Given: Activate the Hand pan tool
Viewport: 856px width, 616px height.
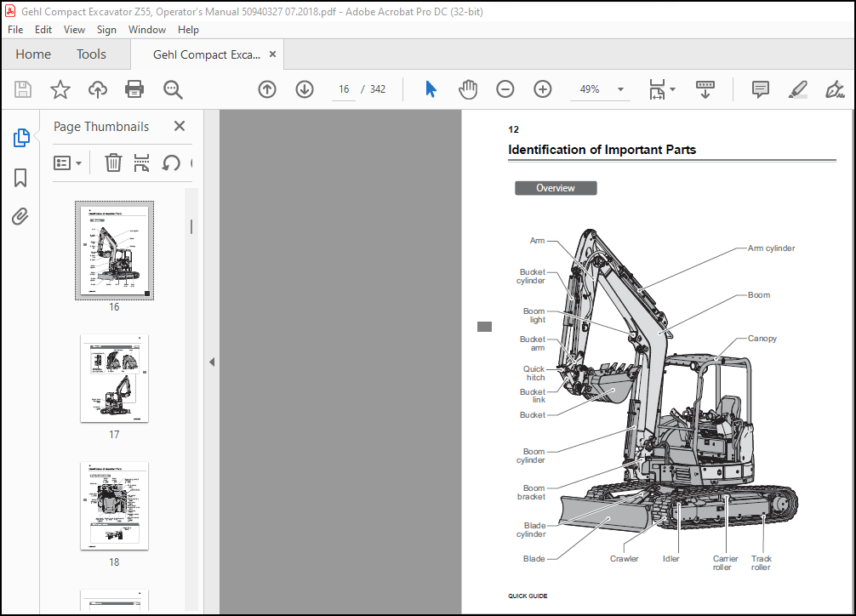Looking at the screenshot, I should click(x=468, y=89).
